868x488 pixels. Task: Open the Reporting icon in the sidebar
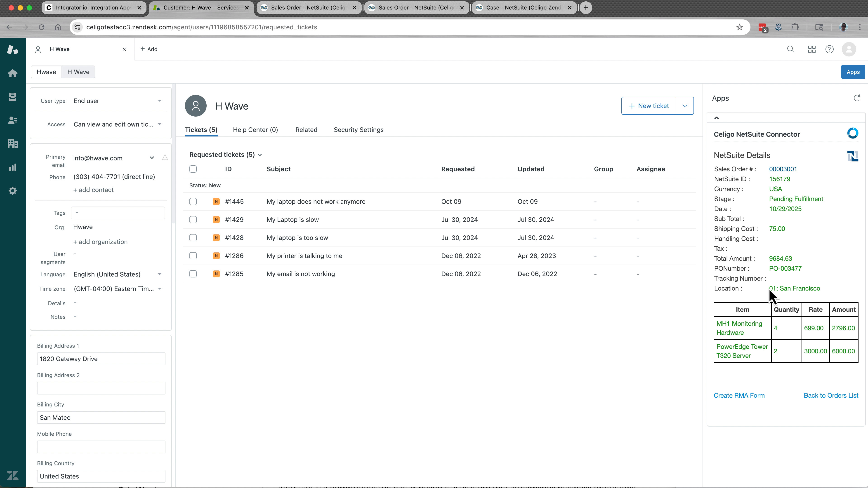point(12,167)
